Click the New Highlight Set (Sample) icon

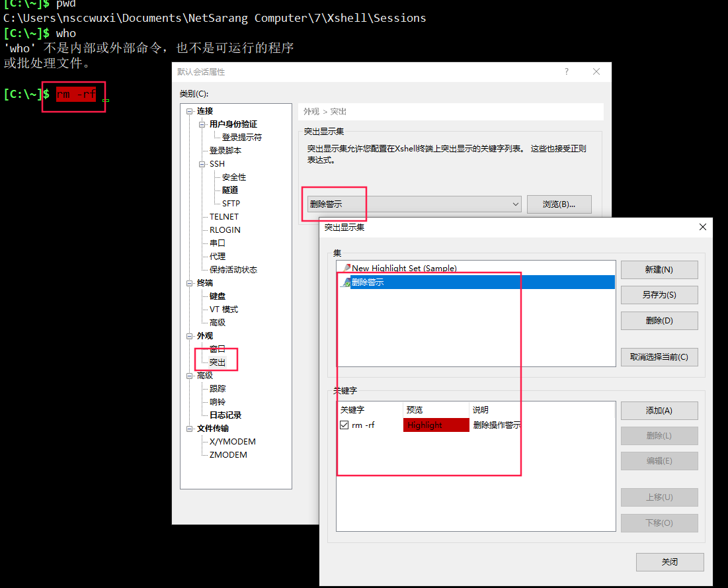[346, 268]
